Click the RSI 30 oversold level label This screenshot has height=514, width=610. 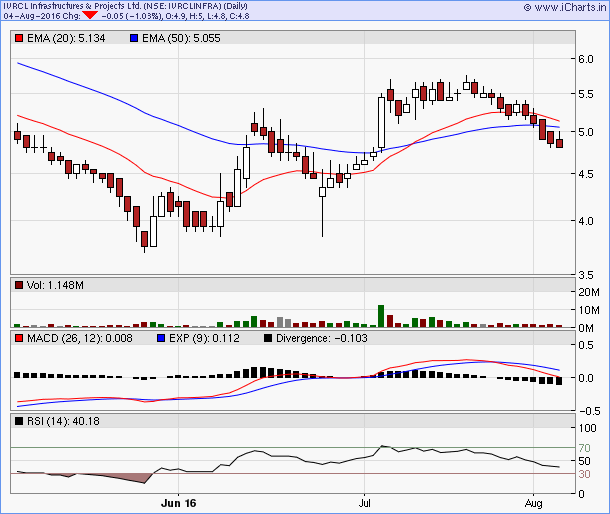click(584, 474)
